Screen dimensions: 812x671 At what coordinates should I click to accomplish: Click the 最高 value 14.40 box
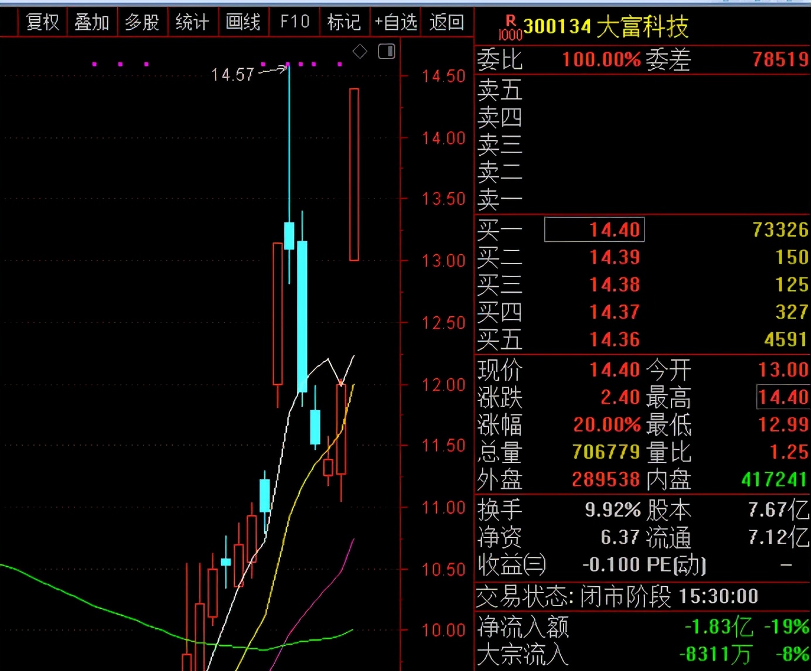783,397
